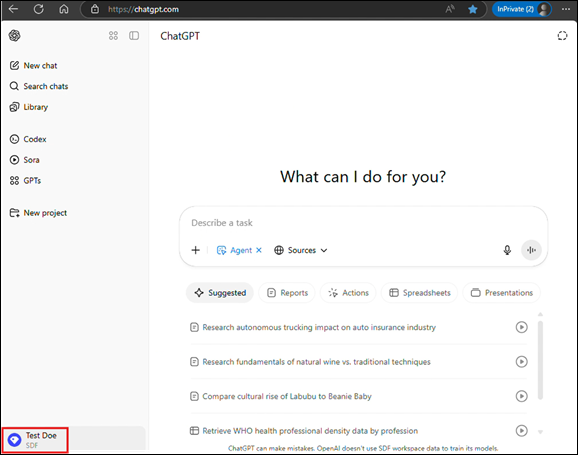Click the plus attach button in composer

click(195, 250)
